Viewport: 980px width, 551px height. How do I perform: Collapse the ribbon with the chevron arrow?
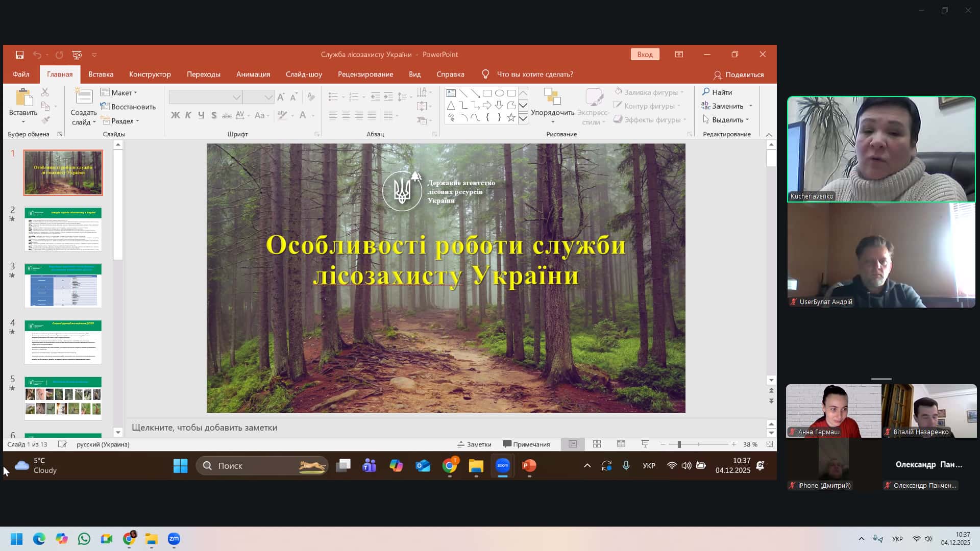point(769,135)
